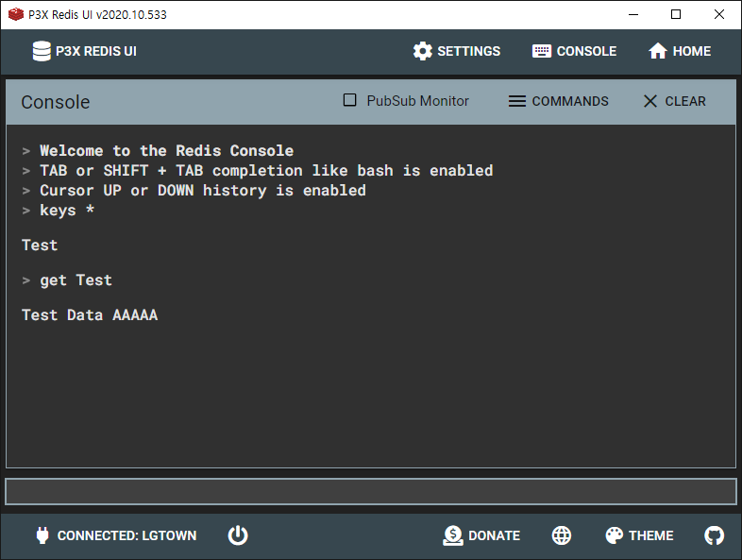Close the P3X Redis UI window
Viewport: 742px width, 560px height.
point(718,14)
